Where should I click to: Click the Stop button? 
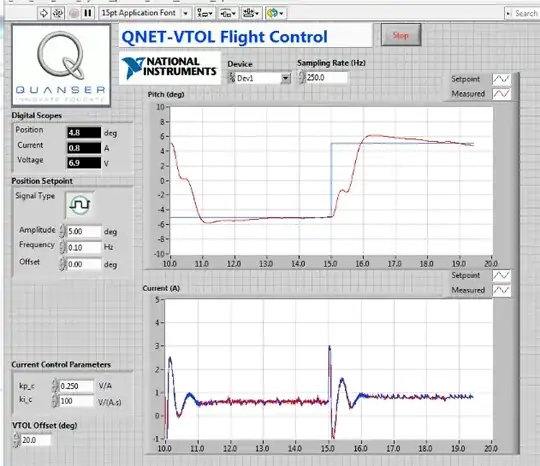tap(401, 35)
